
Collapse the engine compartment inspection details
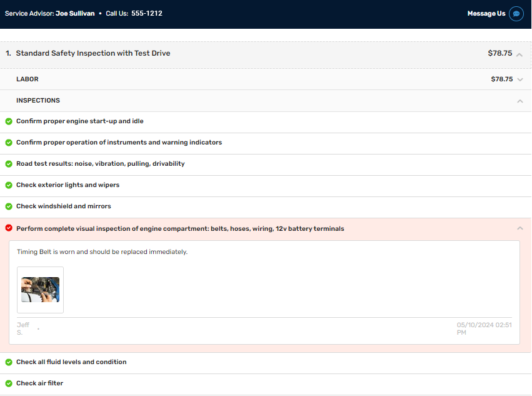(x=519, y=229)
